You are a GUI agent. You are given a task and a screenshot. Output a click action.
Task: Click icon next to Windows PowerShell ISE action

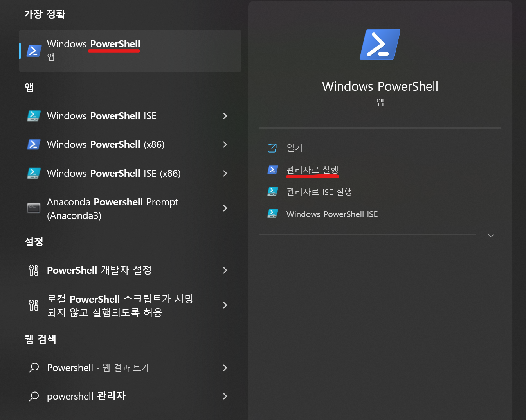point(272,214)
